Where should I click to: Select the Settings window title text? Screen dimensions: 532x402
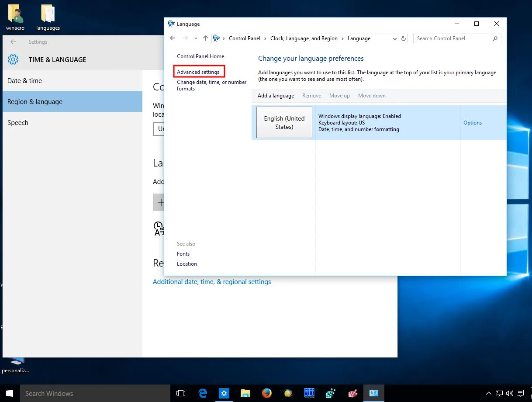coord(38,42)
